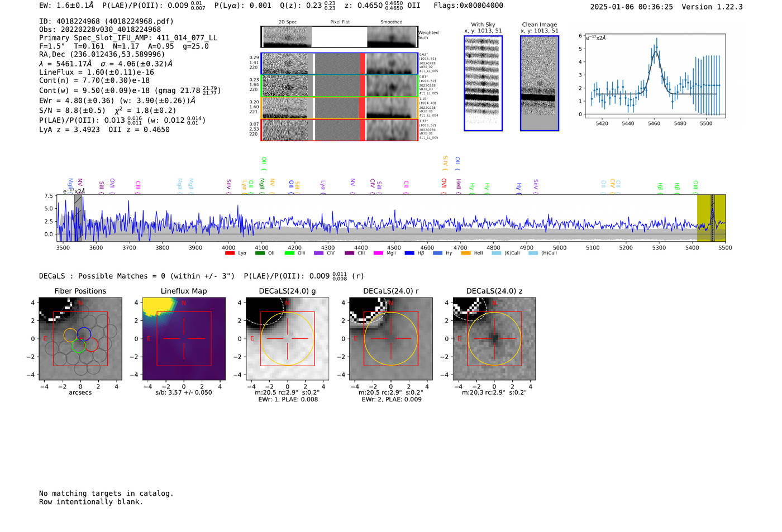Click the Weighted Sum 2D spectrum strip
The height and width of the screenshot is (532, 782).
pyautogui.click(x=339, y=37)
